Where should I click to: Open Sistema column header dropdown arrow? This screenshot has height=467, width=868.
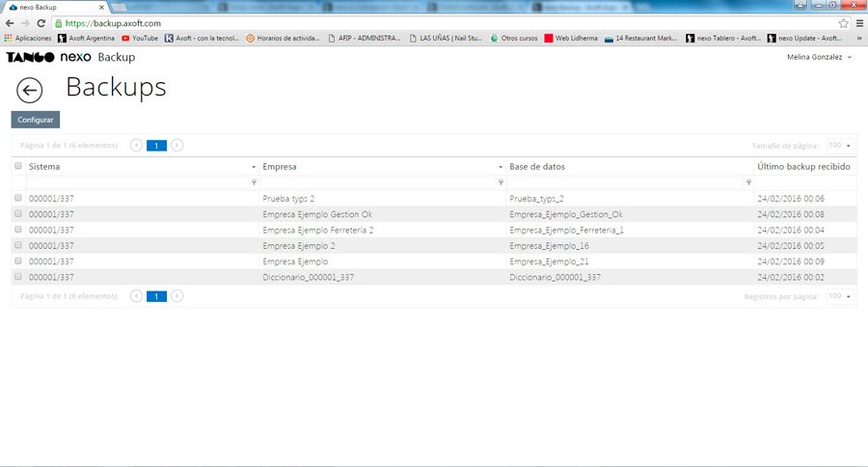tap(254, 167)
